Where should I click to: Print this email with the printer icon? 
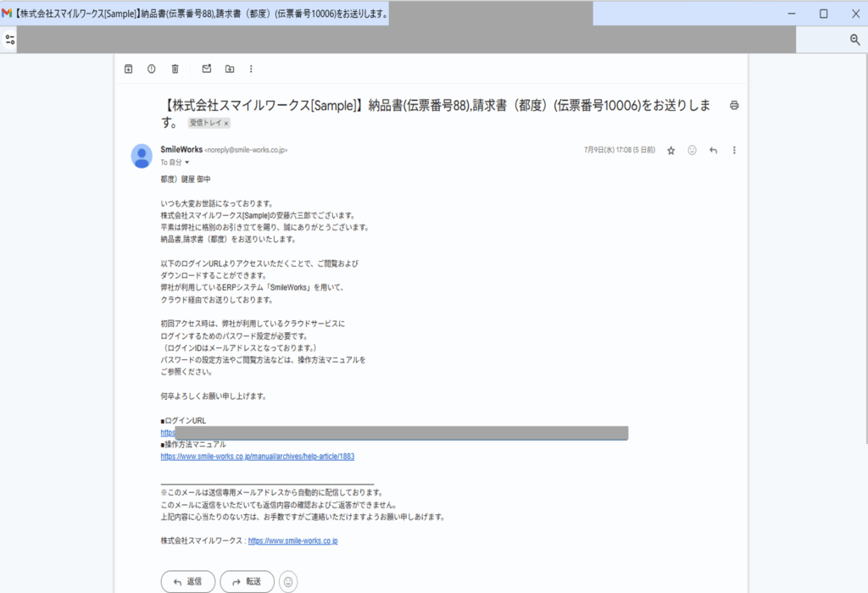click(x=734, y=105)
